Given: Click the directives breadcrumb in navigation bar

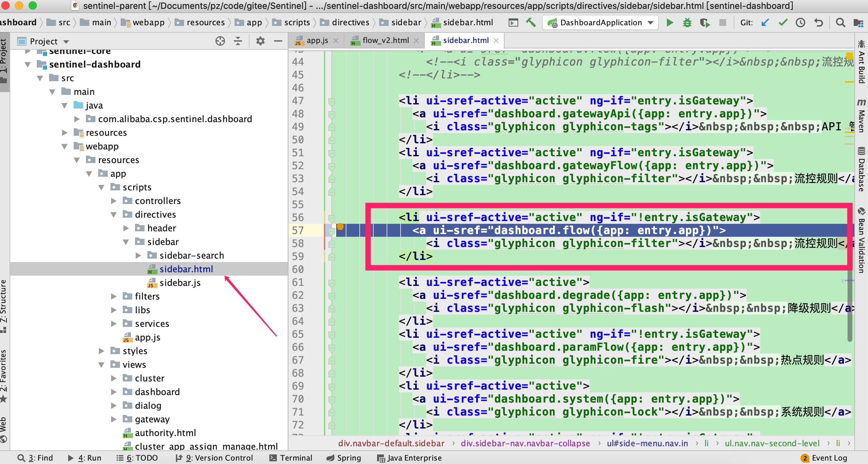Looking at the screenshot, I should [x=345, y=23].
